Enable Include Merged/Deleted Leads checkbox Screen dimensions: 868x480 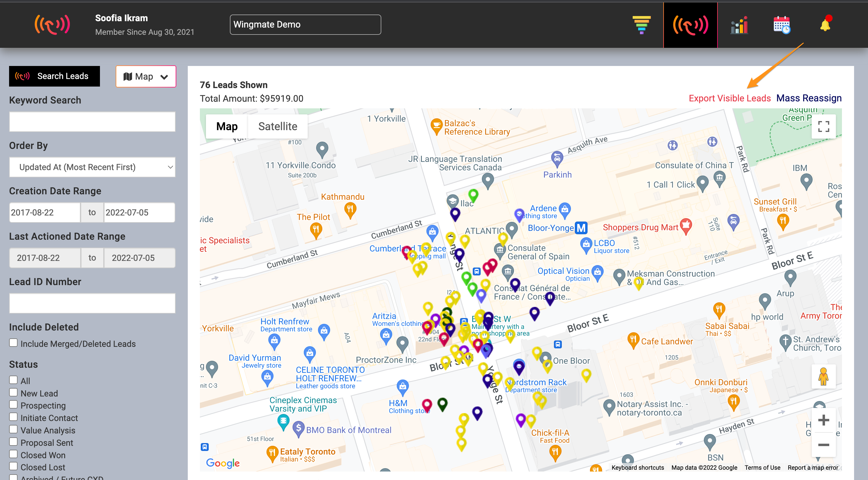click(x=13, y=343)
